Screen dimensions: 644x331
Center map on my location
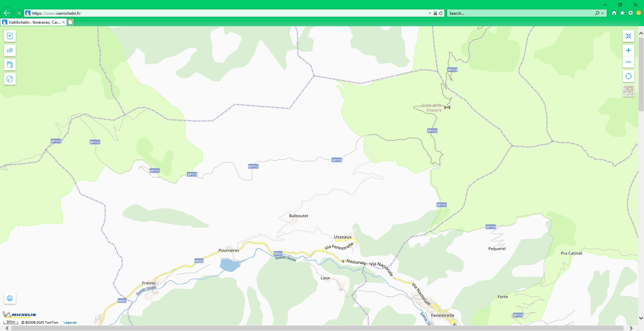pyautogui.click(x=628, y=76)
